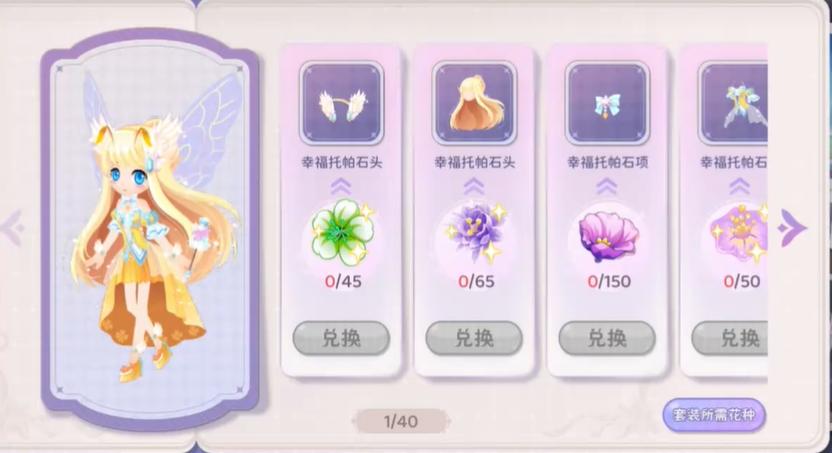Tap the green clover flower icon
This screenshot has width=832, height=453.
[342, 232]
